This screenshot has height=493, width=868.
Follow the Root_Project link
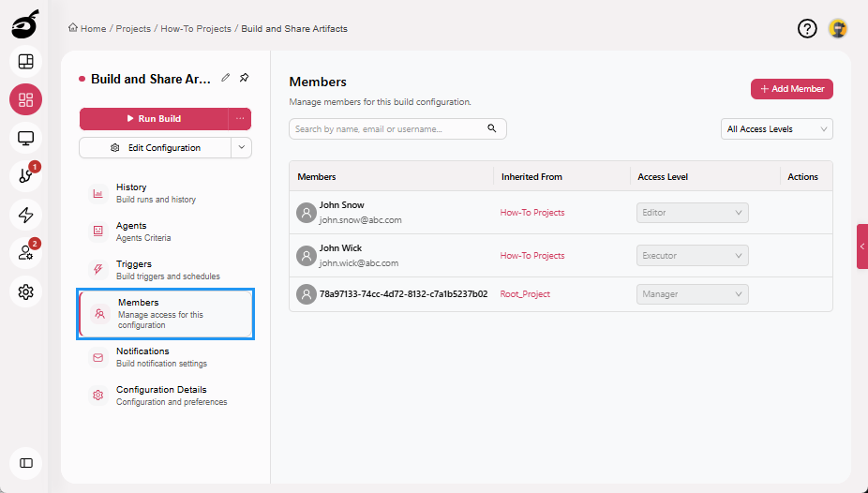[525, 294]
